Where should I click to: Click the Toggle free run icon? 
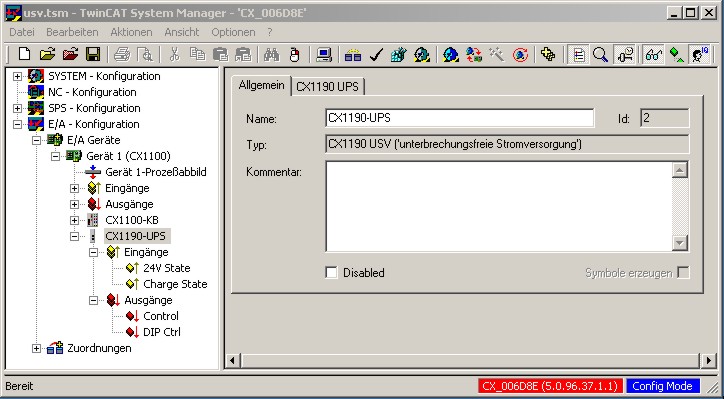pyautogui.click(x=520, y=54)
